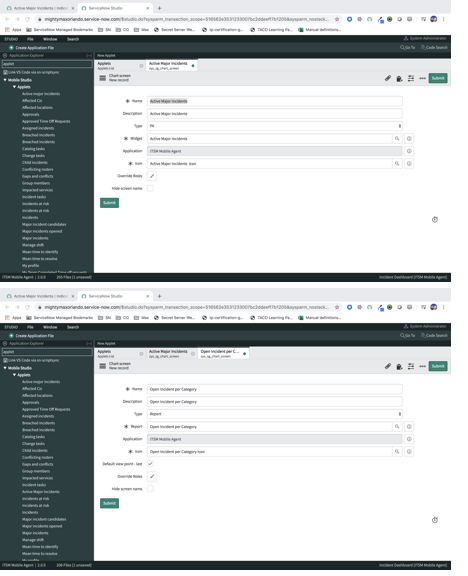Click Code Search in top window
The width and height of the screenshot is (468, 576).
(x=434, y=47)
